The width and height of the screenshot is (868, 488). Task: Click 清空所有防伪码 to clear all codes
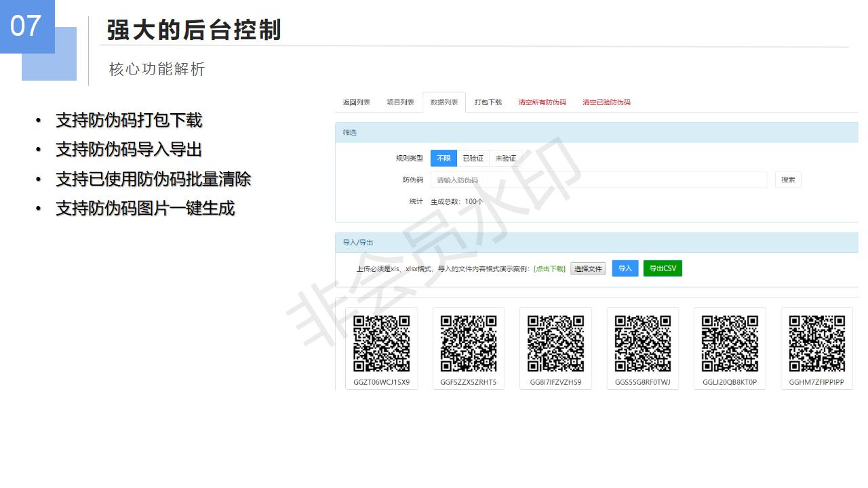point(542,102)
